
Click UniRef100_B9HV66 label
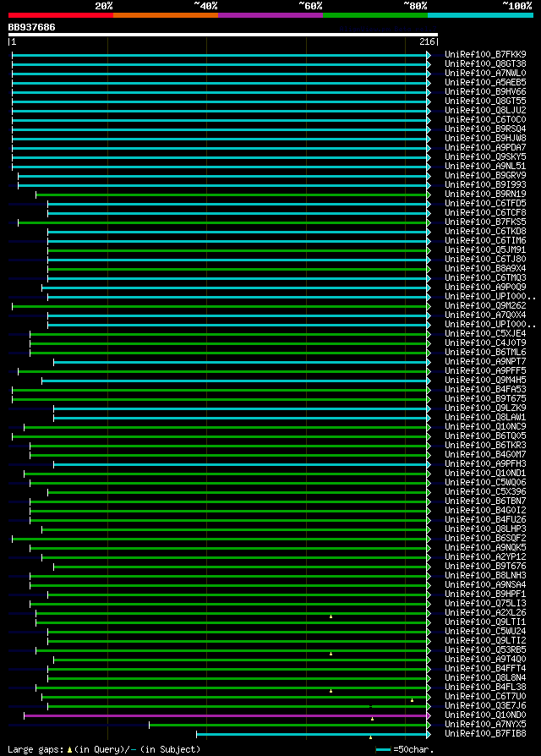pos(485,91)
